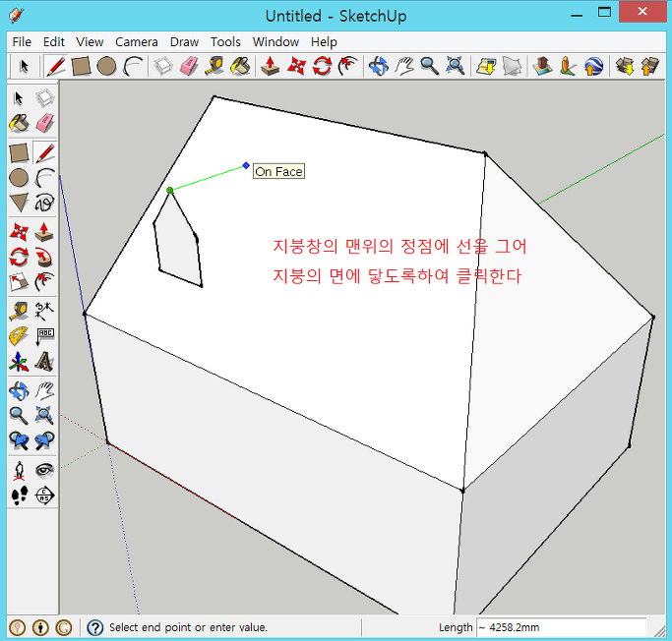Screen dimensions: 672x641
Task: Select the Scale tool in the left tool set
Action: coord(19,282)
